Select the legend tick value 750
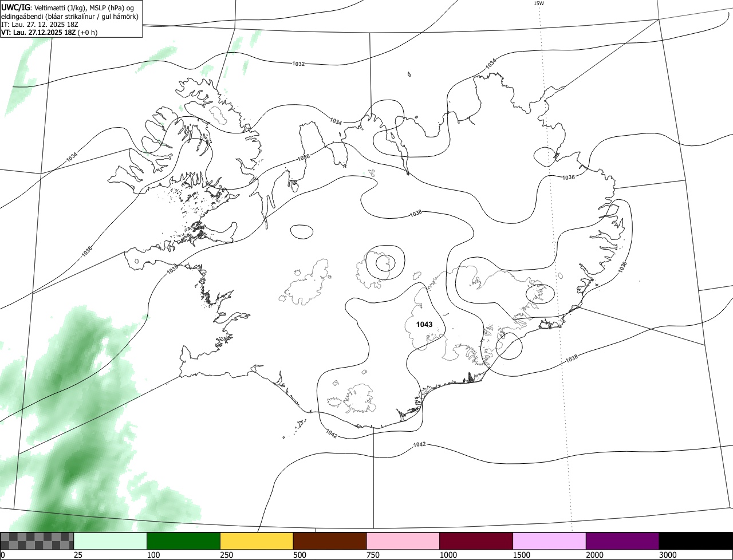The width and height of the screenshot is (733, 560). click(x=373, y=555)
